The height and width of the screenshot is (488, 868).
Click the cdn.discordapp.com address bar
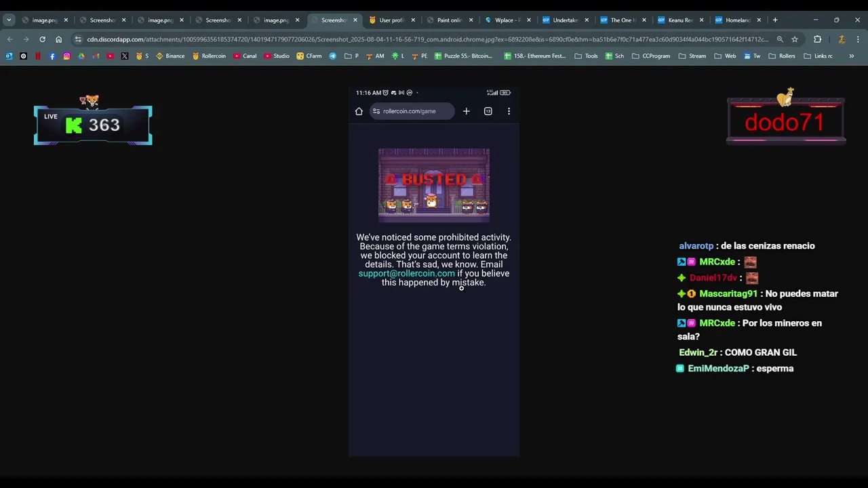click(427, 39)
